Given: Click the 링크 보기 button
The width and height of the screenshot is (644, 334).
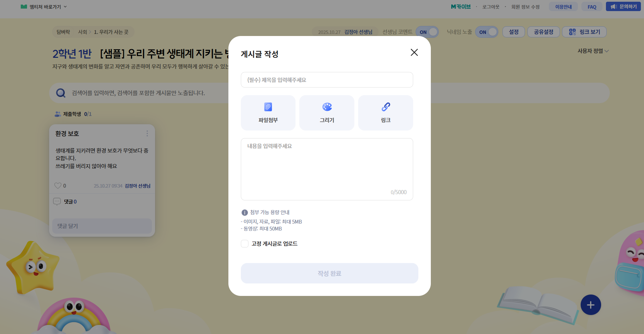Looking at the screenshot, I should pyautogui.click(x=584, y=32).
